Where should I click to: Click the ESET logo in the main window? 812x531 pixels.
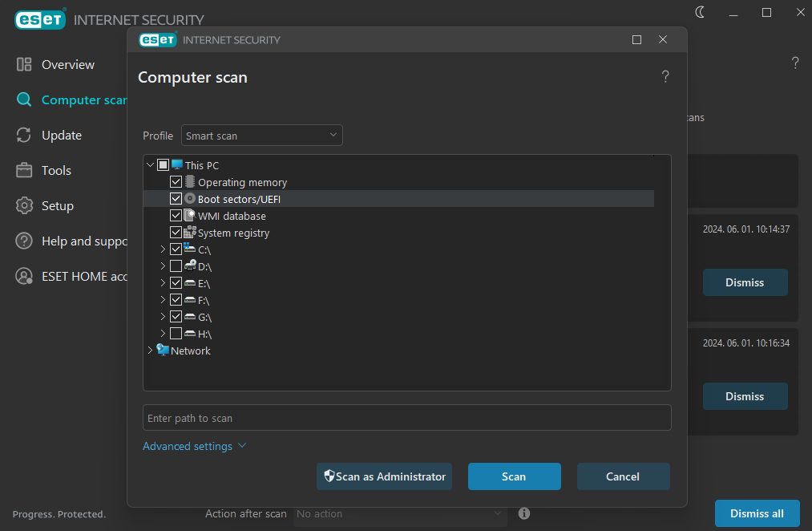[x=40, y=19]
